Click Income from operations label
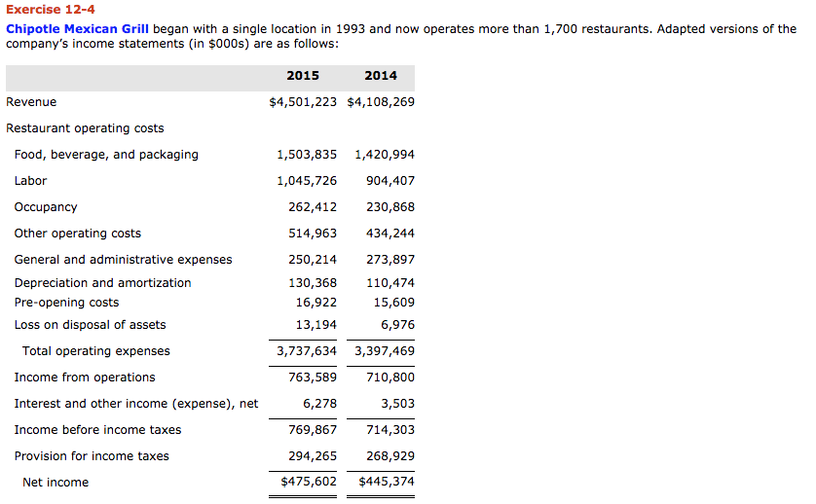The height and width of the screenshot is (504, 816). 85,378
